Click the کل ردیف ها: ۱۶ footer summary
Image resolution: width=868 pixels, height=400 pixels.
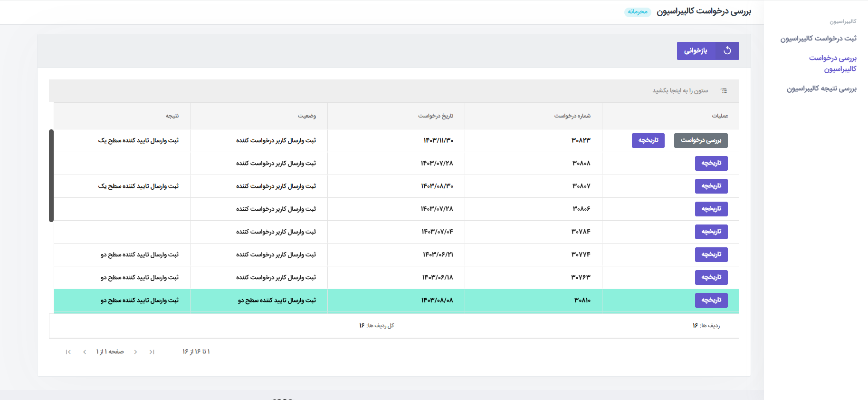point(376,326)
